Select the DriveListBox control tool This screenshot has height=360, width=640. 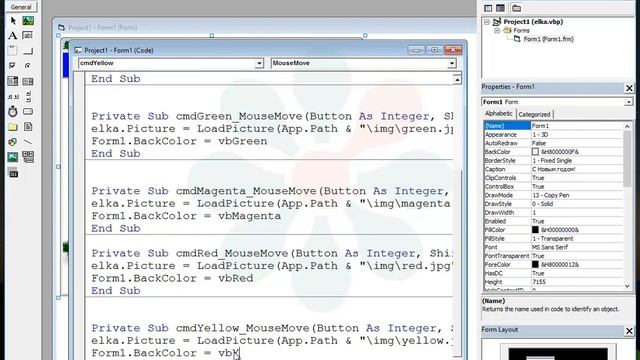click(x=28, y=111)
